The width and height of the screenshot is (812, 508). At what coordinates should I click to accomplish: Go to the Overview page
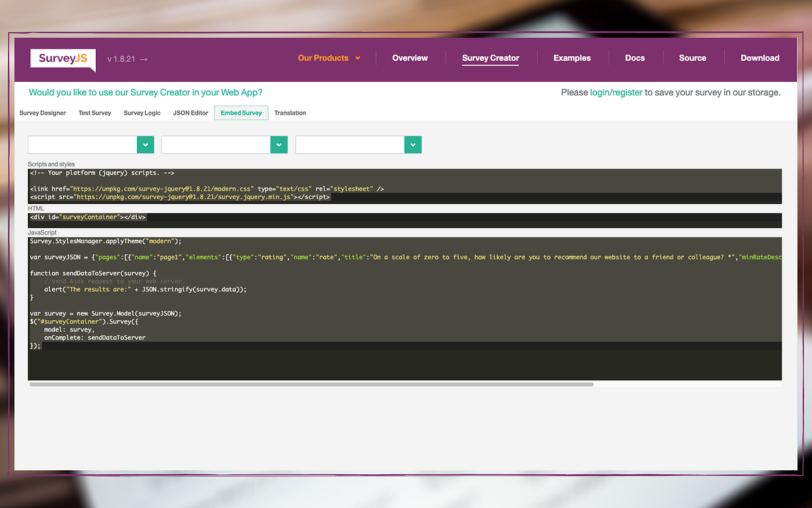click(410, 58)
